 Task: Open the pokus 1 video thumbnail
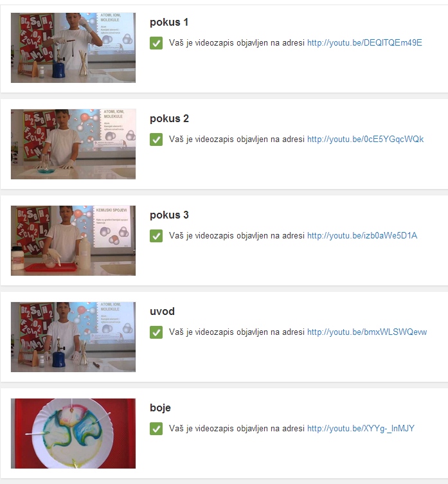(x=73, y=48)
